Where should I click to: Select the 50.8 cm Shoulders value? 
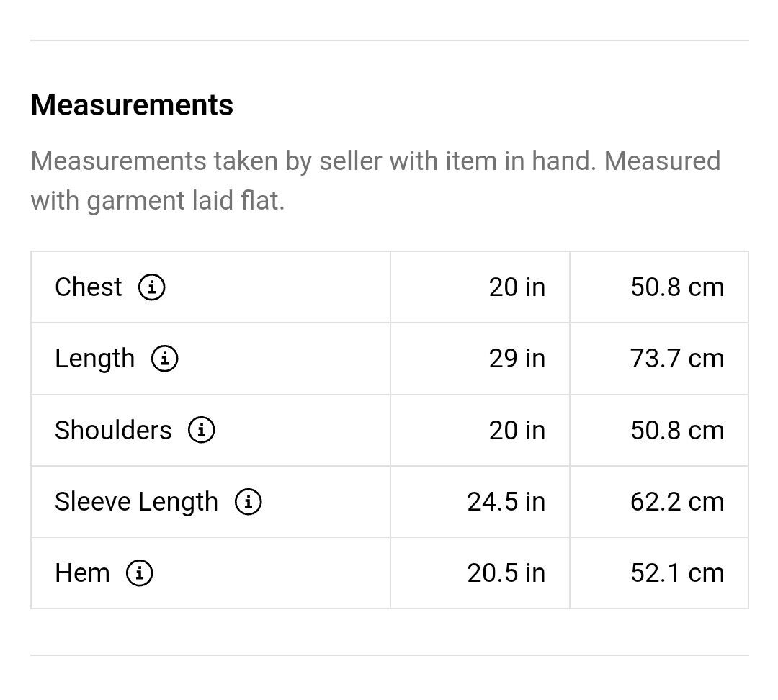tap(677, 430)
